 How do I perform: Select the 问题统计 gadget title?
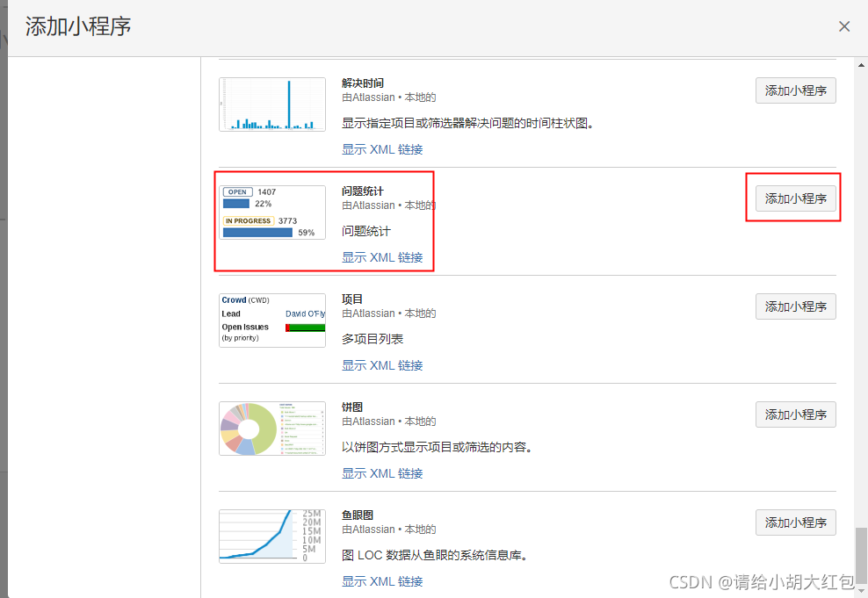tap(363, 191)
